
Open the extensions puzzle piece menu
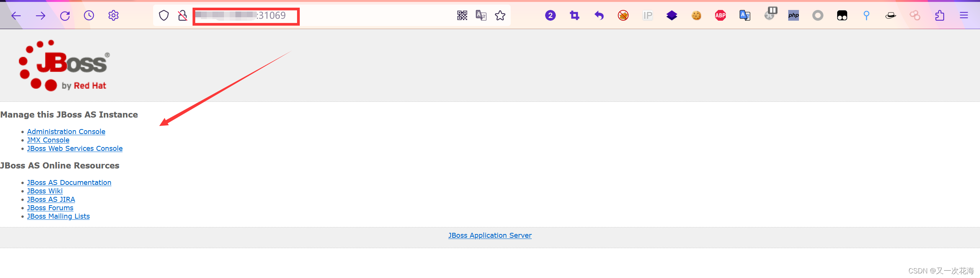click(939, 15)
